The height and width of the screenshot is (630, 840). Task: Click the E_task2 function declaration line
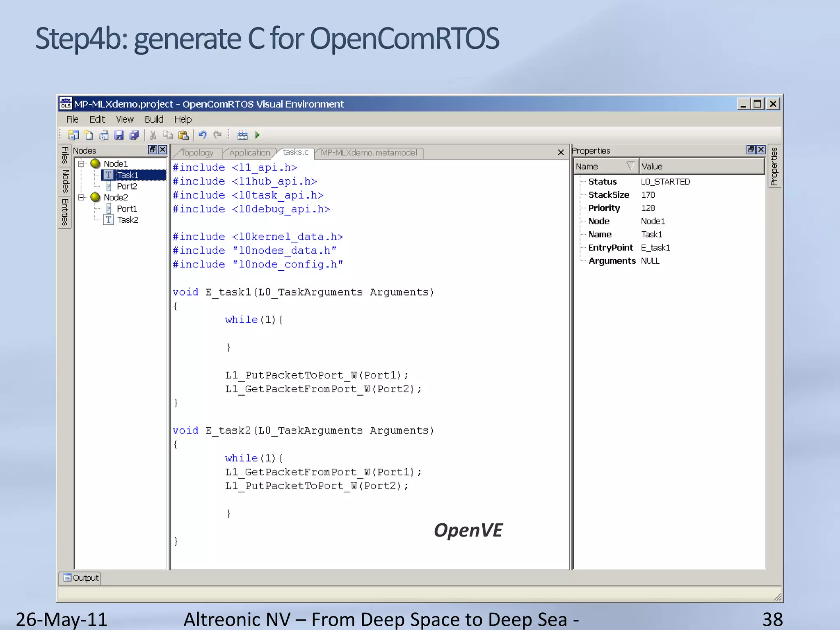click(303, 430)
